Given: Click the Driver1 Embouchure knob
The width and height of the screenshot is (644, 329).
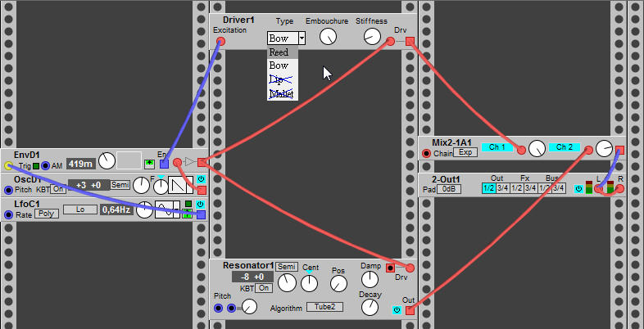Looking at the screenshot, I should pos(328,36).
